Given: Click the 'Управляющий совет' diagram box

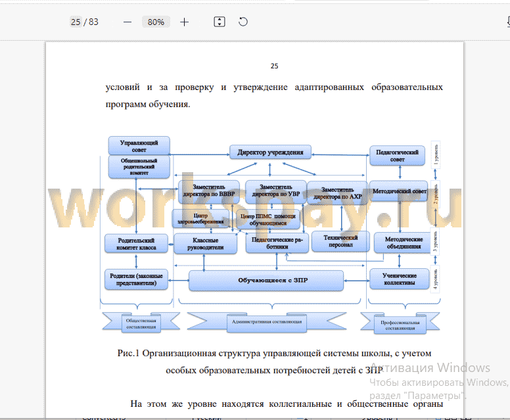Looking at the screenshot, I should [x=139, y=146].
